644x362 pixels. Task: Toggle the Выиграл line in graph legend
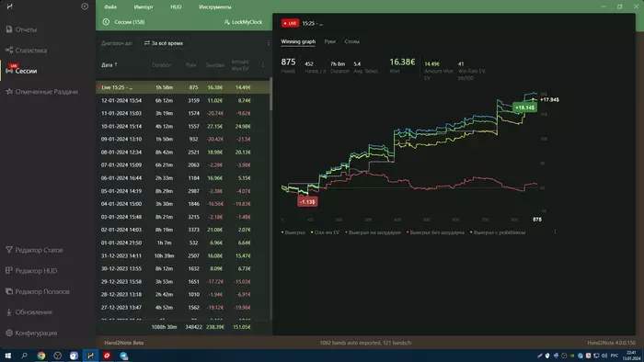[293, 232]
